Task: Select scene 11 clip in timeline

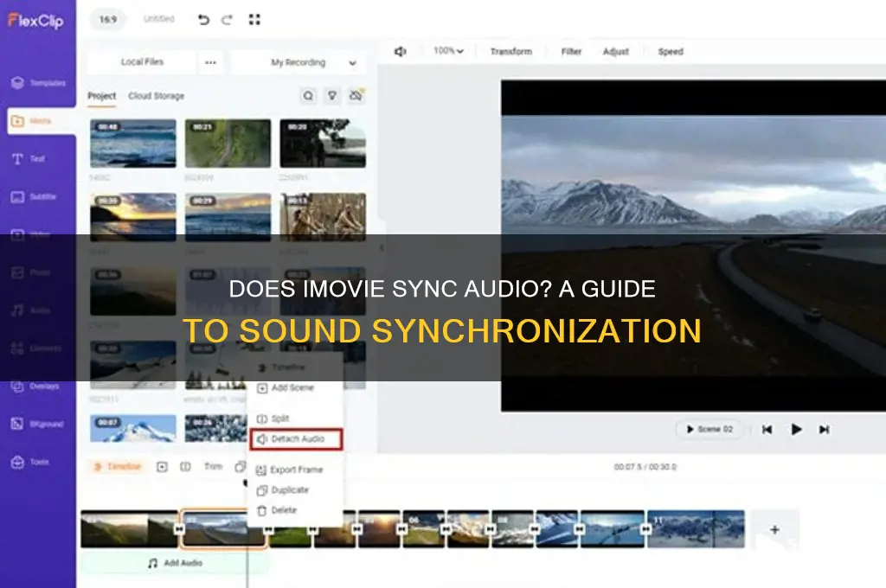Action: coord(697,529)
